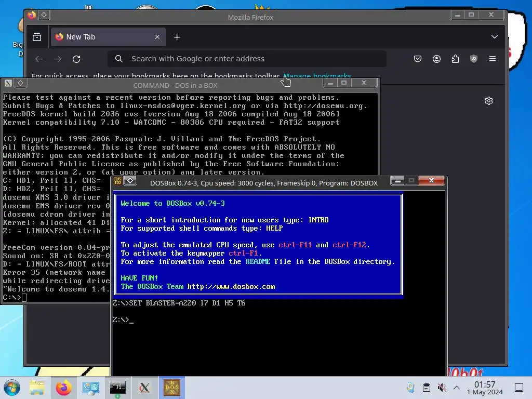Click the show desktop button on taskbar
Viewport: 532px width, 399px height.
[x=519, y=388]
